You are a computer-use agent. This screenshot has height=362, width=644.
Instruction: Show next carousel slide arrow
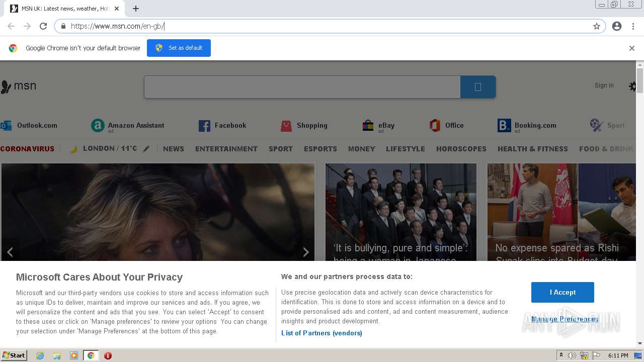pos(305,252)
